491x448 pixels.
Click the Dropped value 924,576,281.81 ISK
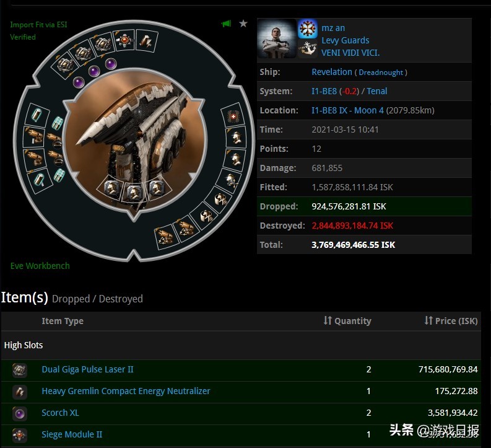349,206
